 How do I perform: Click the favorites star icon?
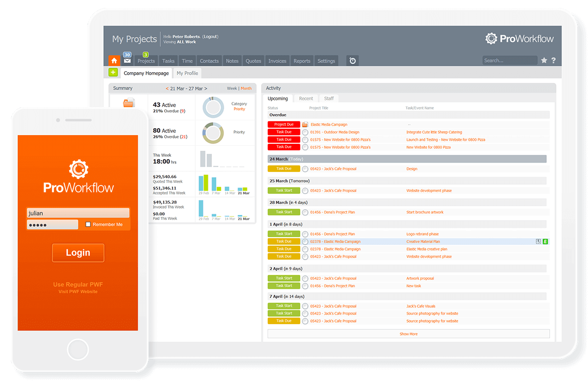click(x=544, y=60)
